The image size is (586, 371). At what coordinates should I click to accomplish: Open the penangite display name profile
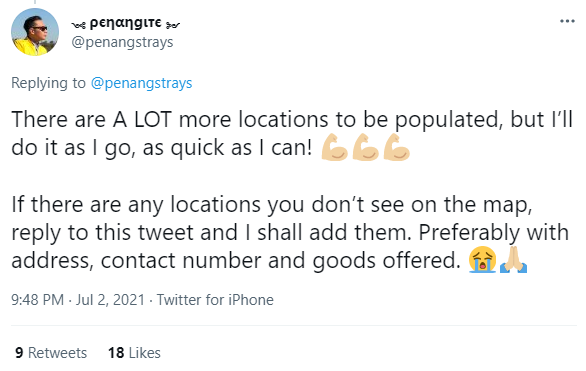point(126,23)
